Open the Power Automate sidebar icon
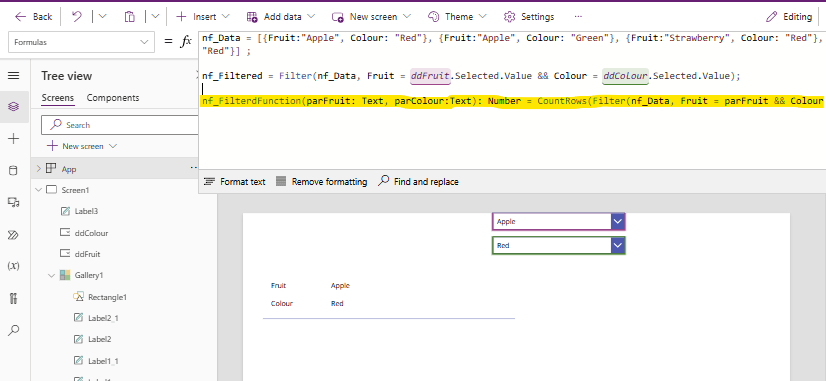Image resolution: width=826 pixels, height=381 pixels. pyautogui.click(x=14, y=235)
